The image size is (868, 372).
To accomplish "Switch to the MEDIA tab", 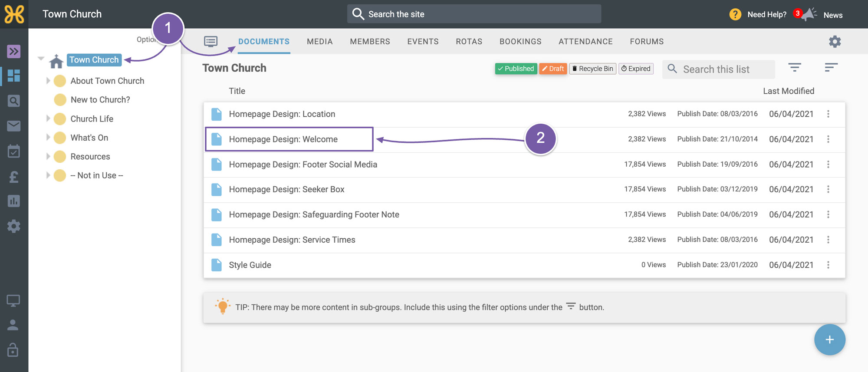I will (x=319, y=42).
